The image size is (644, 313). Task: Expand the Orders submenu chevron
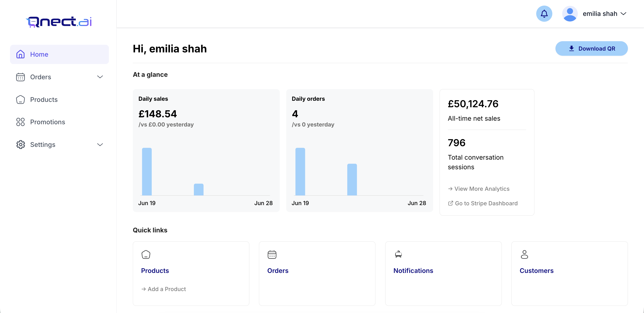(100, 77)
